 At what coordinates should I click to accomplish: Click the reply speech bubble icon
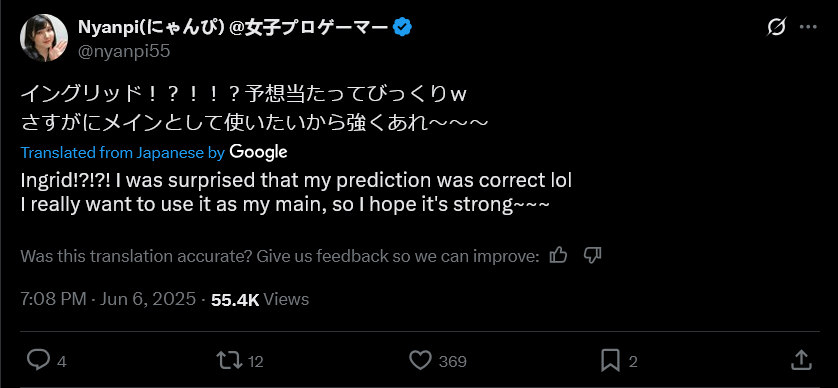(38, 361)
